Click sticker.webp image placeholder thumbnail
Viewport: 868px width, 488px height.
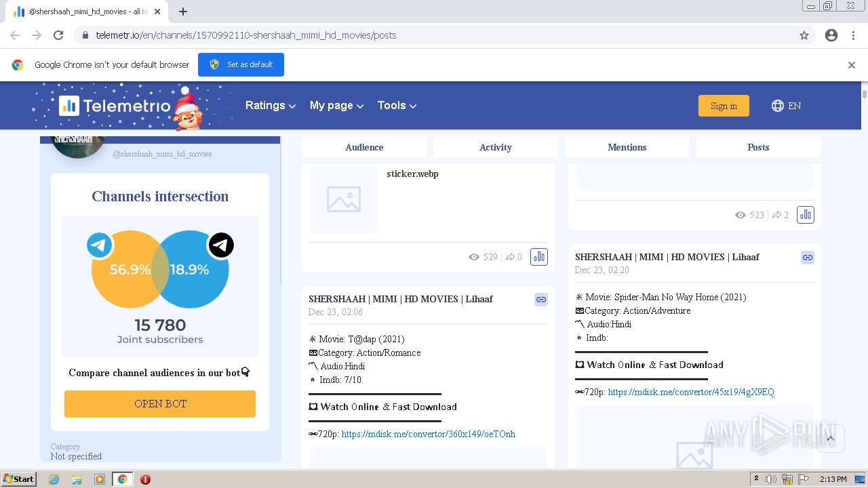coord(344,199)
